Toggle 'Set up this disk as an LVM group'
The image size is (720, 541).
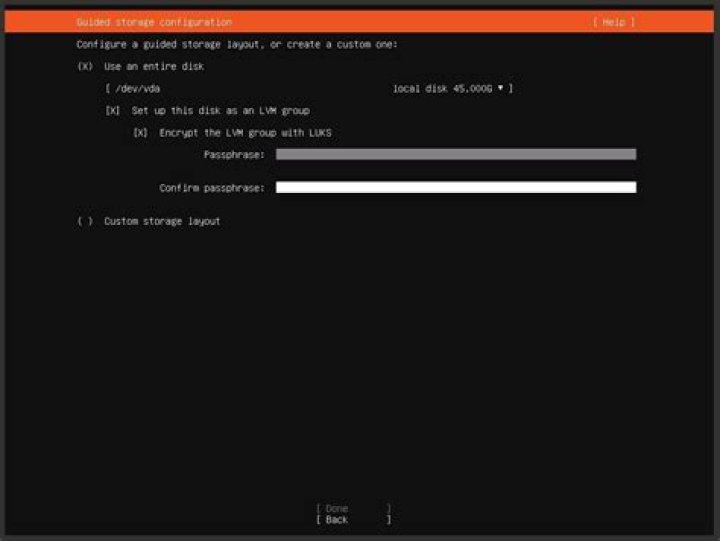click(208, 111)
